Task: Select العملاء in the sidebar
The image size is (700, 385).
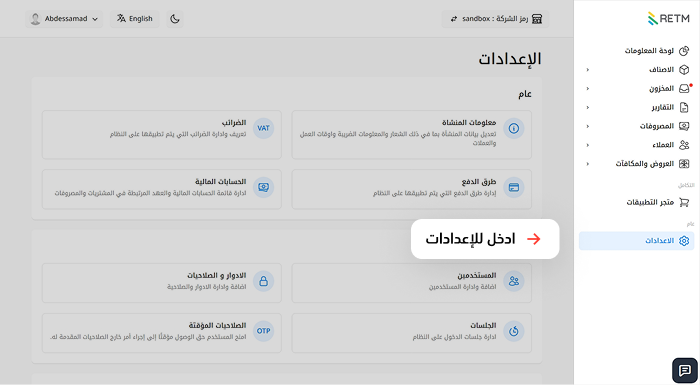Action: [637, 145]
